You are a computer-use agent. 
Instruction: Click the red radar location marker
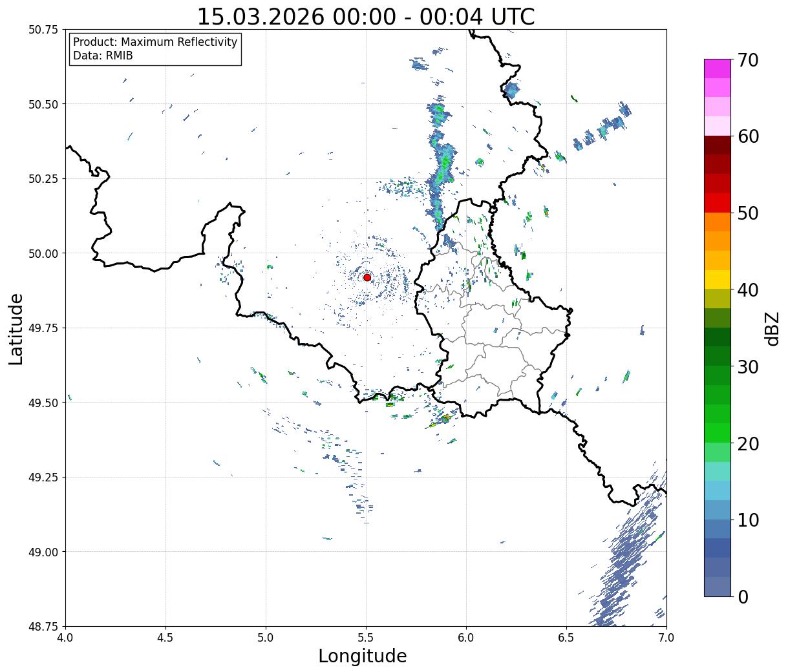(367, 277)
